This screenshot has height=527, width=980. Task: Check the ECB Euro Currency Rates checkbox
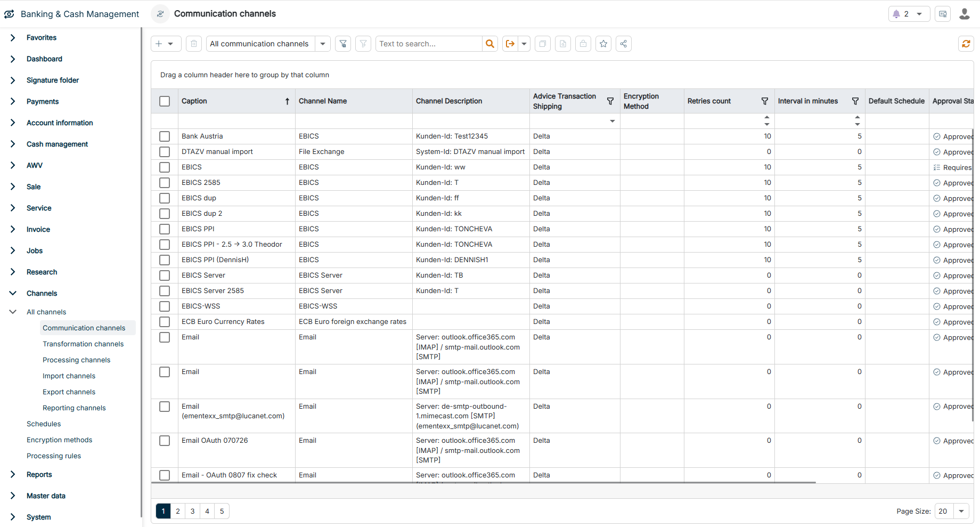click(x=165, y=322)
